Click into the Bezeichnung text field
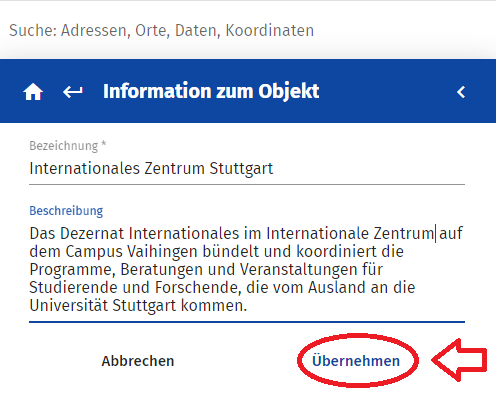The width and height of the screenshot is (496, 405). (x=247, y=169)
